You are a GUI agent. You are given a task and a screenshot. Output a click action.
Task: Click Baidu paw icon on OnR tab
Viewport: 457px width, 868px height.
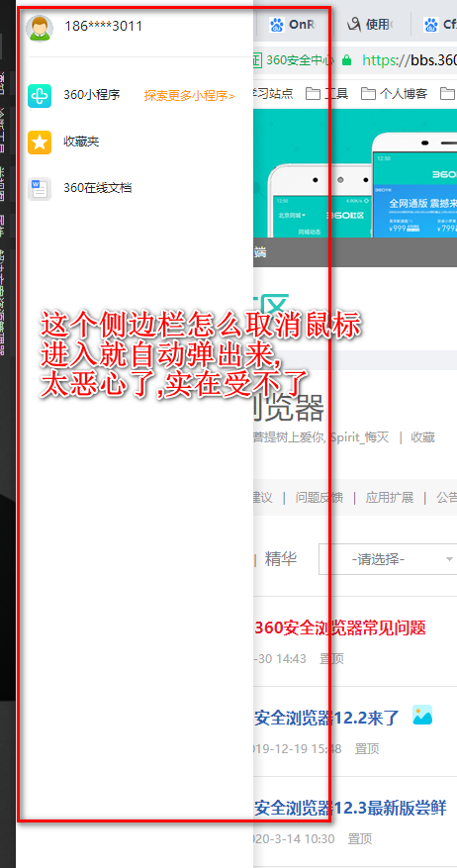(277, 25)
